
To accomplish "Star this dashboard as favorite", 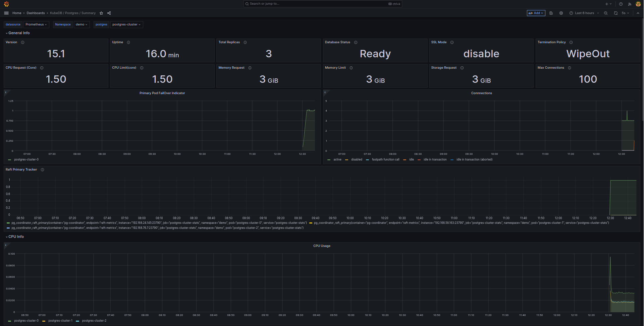I will (101, 13).
